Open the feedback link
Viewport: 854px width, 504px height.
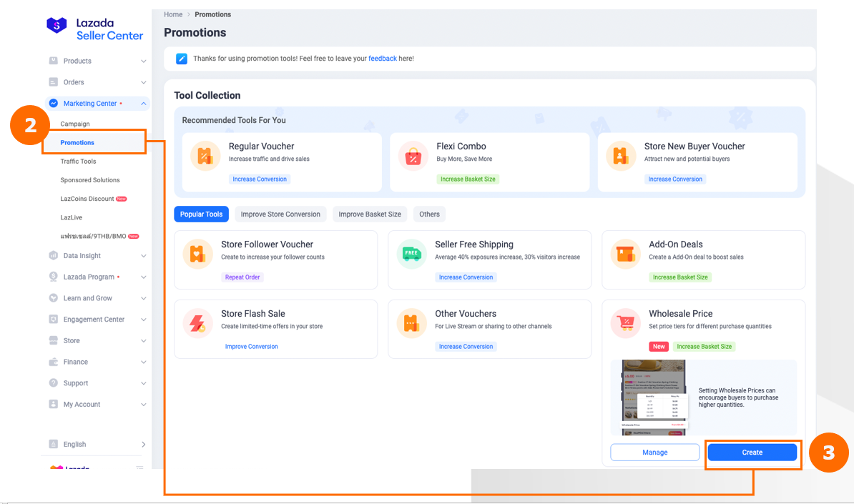point(383,58)
